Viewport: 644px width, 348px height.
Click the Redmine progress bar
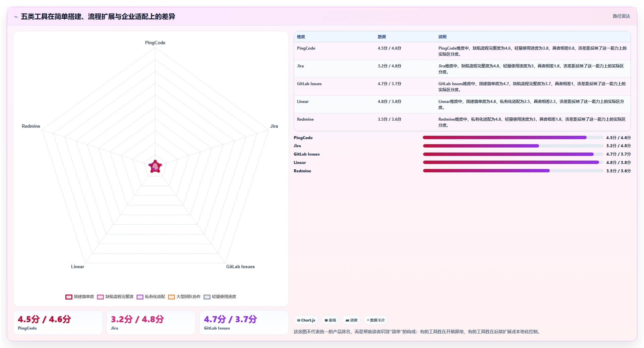pos(513,171)
